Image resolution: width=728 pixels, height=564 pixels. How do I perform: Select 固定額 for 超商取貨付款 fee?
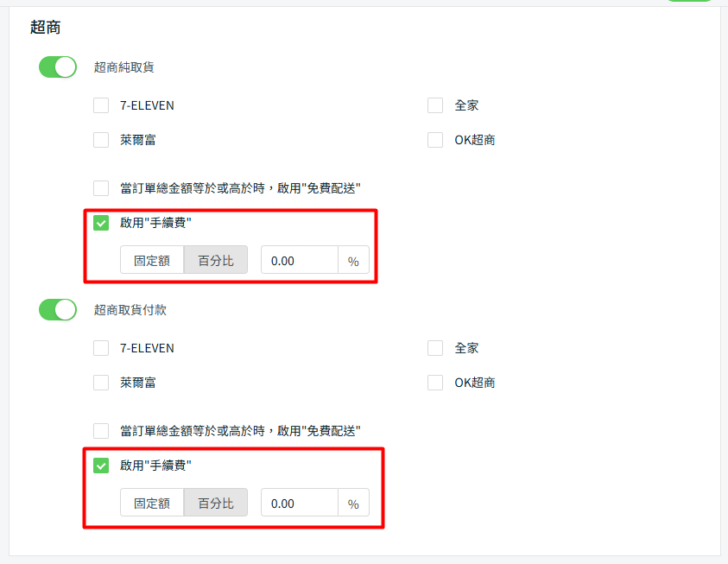(152, 503)
